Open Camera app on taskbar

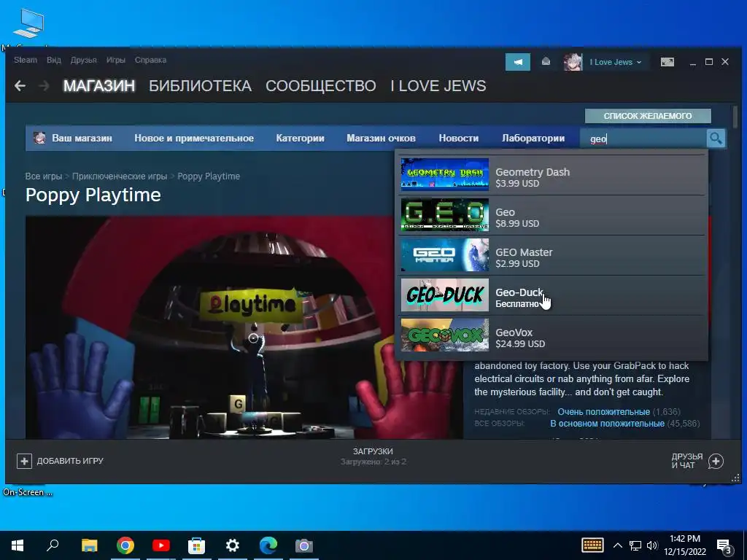point(304,545)
